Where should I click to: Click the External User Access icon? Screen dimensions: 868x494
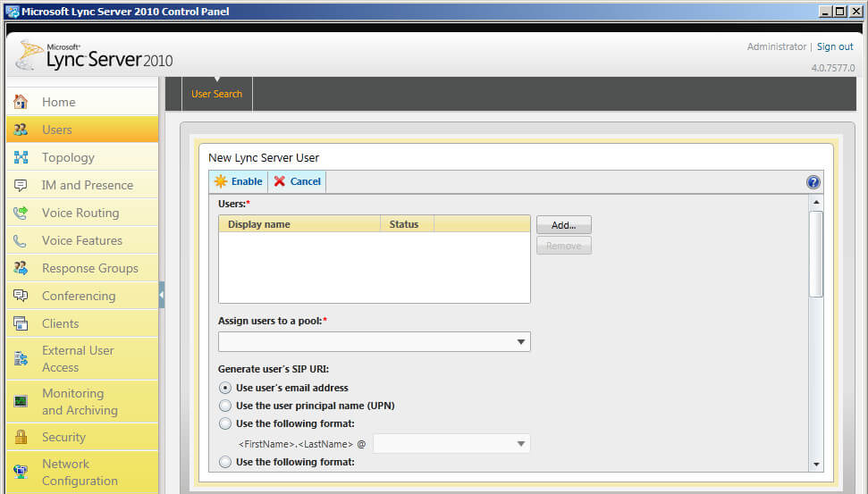coord(21,359)
